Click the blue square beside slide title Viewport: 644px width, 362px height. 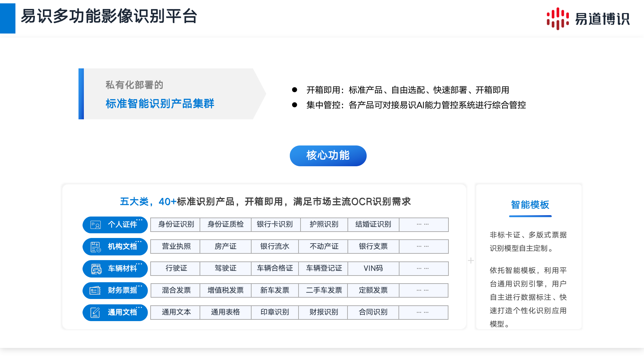point(8,18)
